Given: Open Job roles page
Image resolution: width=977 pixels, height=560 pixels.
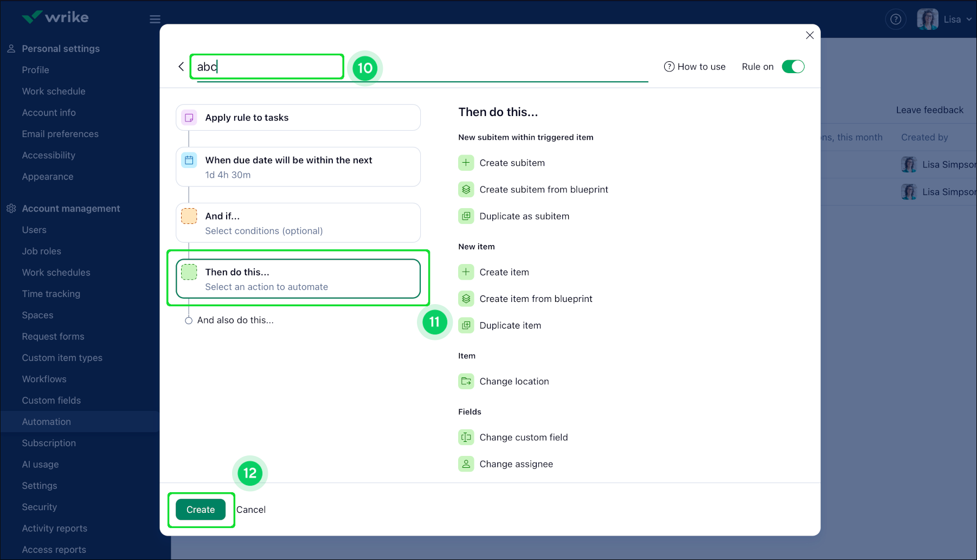Looking at the screenshot, I should [x=41, y=251].
